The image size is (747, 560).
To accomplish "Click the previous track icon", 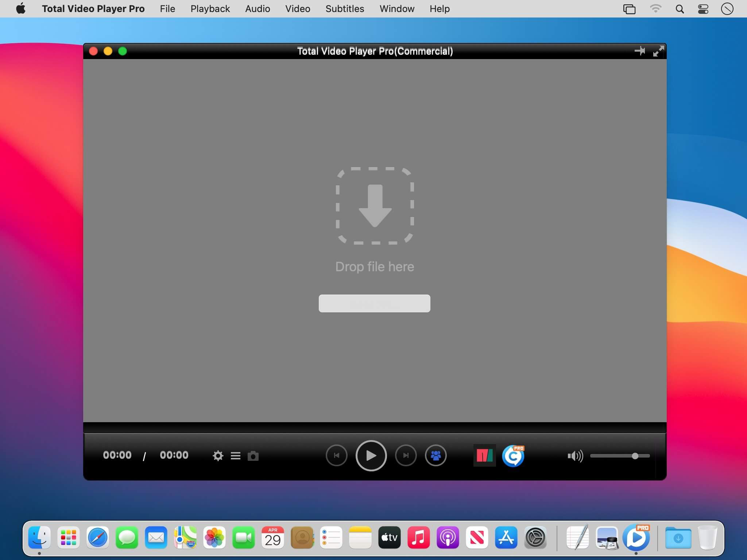I will tap(336, 455).
